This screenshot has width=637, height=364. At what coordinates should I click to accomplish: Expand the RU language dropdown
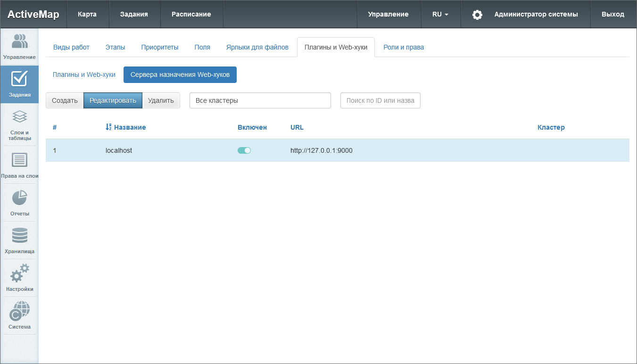tap(440, 14)
